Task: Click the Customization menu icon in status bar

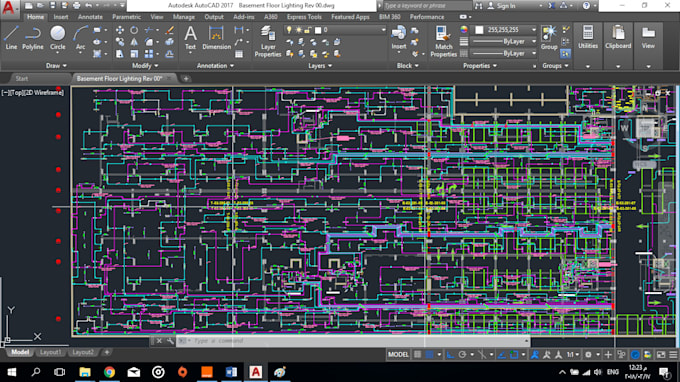Action: (673, 355)
